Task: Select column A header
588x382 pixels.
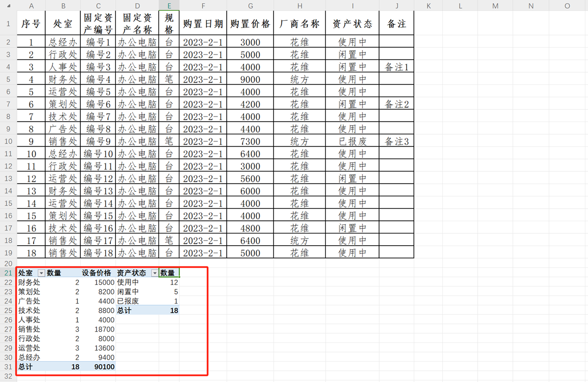Action: click(x=31, y=6)
